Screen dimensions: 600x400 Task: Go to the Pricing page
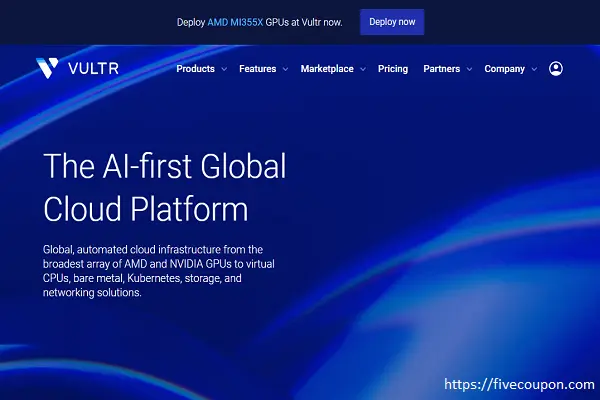393,69
